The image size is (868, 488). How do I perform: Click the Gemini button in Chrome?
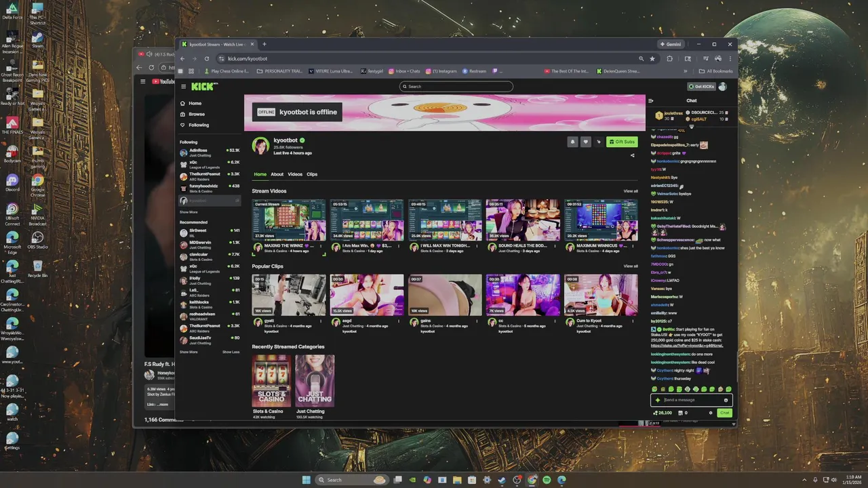point(671,44)
